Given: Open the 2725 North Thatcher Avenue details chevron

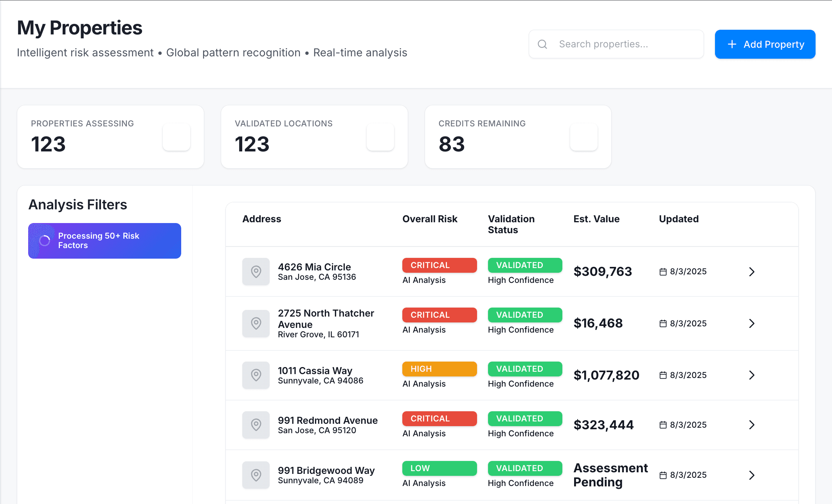Looking at the screenshot, I should (751, 324).
